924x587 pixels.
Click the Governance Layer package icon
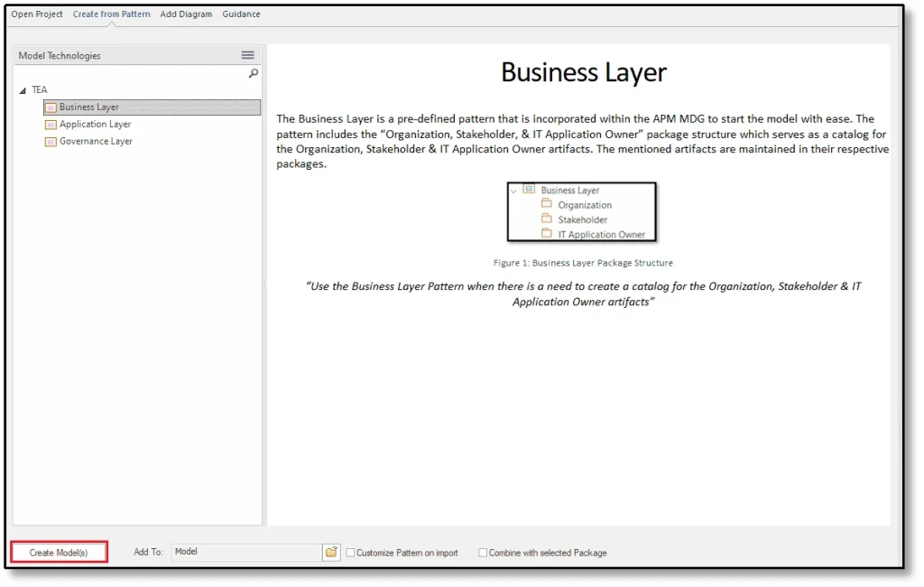[x=51, y=142]
